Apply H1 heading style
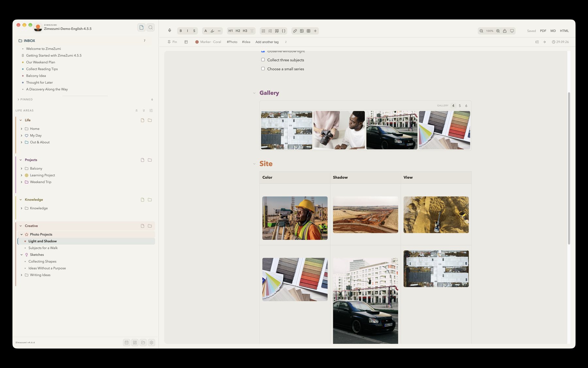The height and width of the screenshot is (368, 588). 231,31
